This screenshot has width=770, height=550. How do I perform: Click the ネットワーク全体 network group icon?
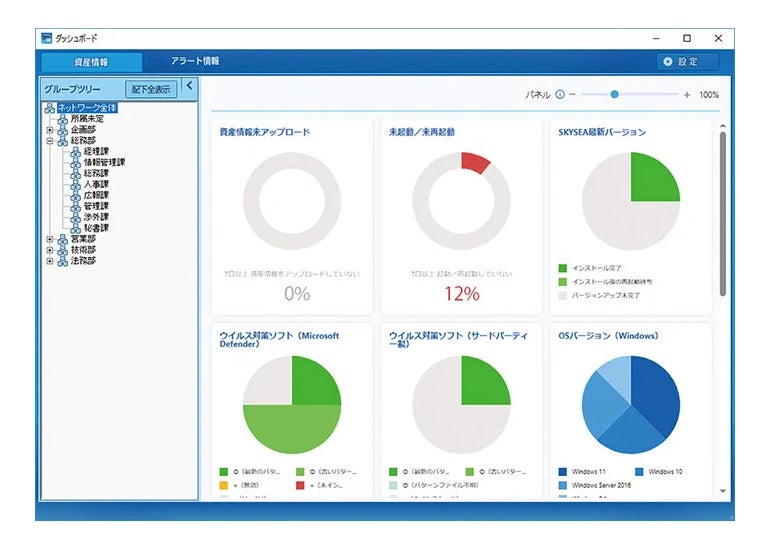coord(50,108)
